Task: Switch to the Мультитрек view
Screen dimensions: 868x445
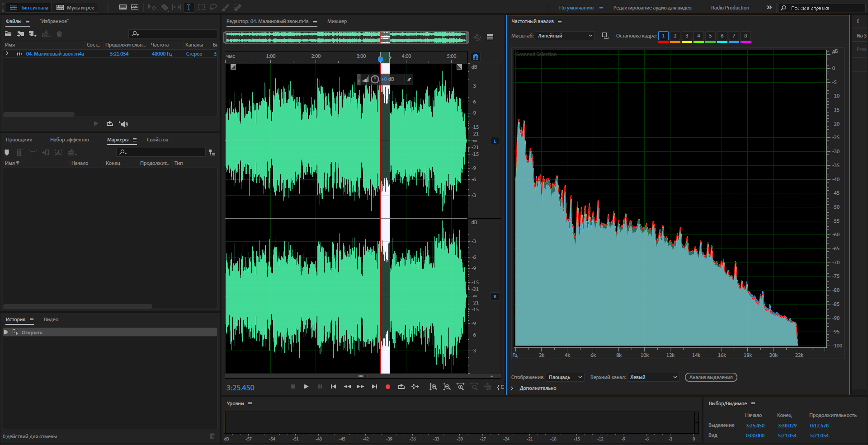Action: point(75,8)
